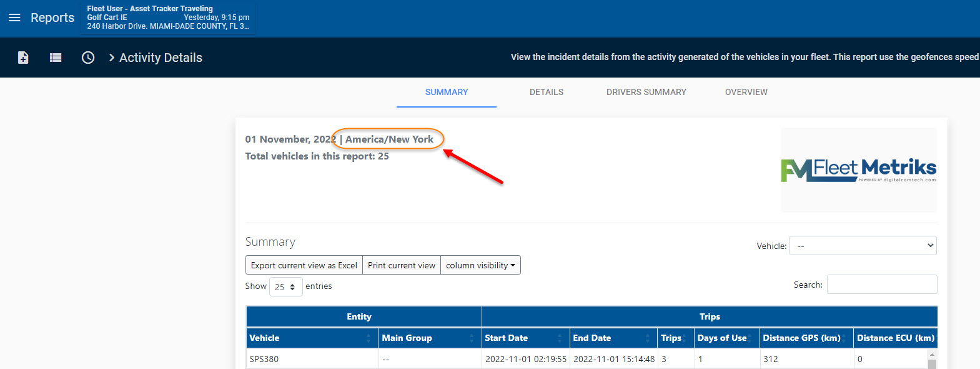
Task: Open the Vehicle filter dropdown
Action: [x=863, y=246]
